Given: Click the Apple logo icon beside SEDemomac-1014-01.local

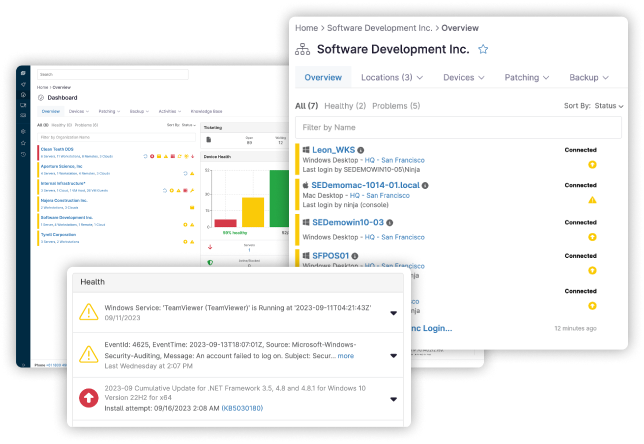Looking at the screenshot, I should coord(306,185).
